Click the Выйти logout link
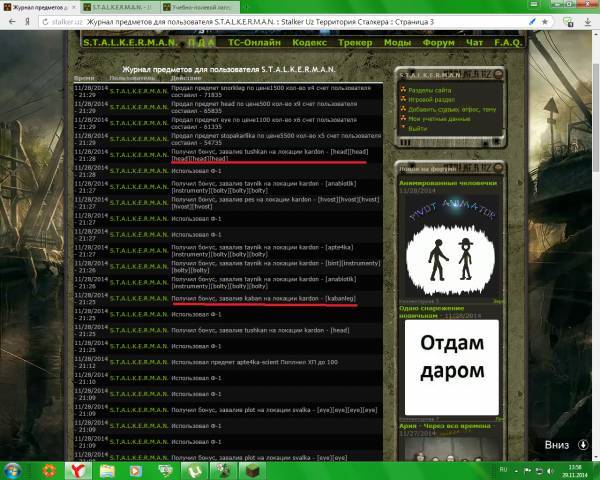This screenshot has width=600, height=480. [417, 129]
